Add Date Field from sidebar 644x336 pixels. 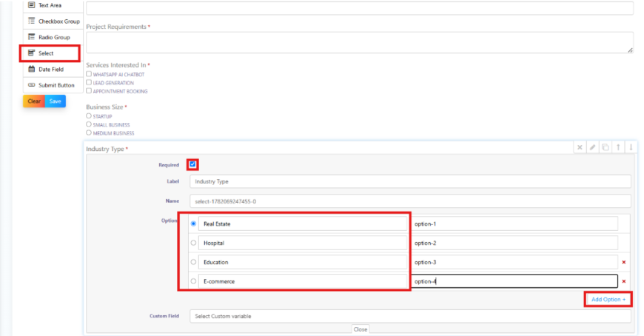tap(53, 70)
